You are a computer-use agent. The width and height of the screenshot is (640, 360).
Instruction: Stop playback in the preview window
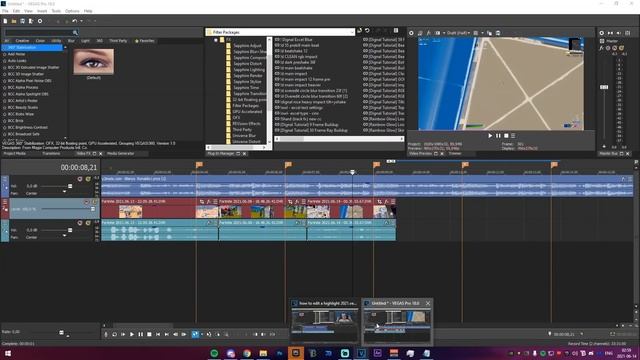pyautogui.click(x=506, y=136)
